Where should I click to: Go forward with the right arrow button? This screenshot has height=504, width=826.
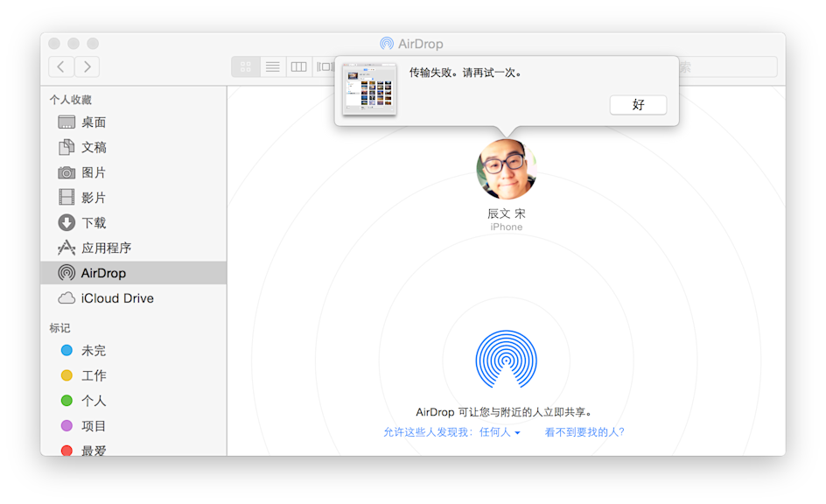[87, 66]
